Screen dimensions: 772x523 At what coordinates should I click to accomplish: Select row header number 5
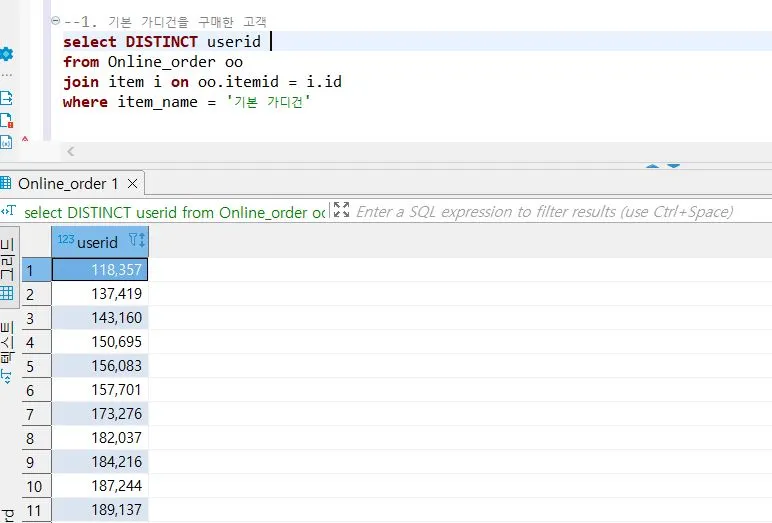click(37, 366)
